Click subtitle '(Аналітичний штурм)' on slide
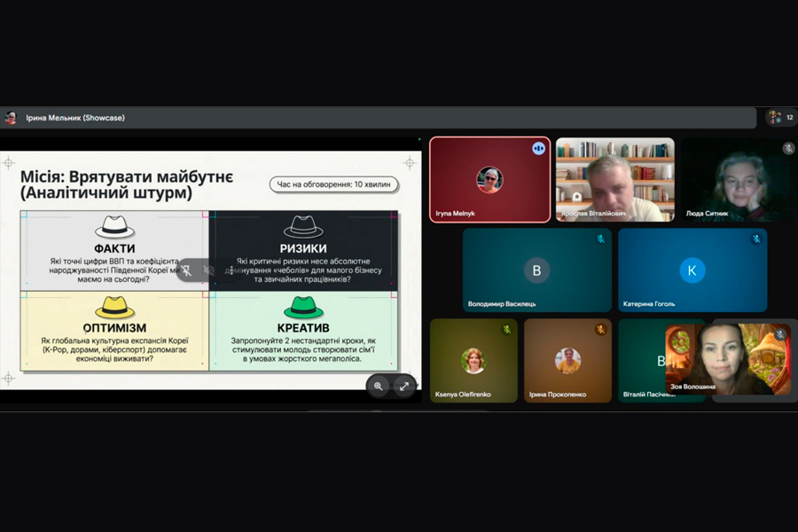The height and width of the screenshot is (532, 798). [x=106, y=193]
